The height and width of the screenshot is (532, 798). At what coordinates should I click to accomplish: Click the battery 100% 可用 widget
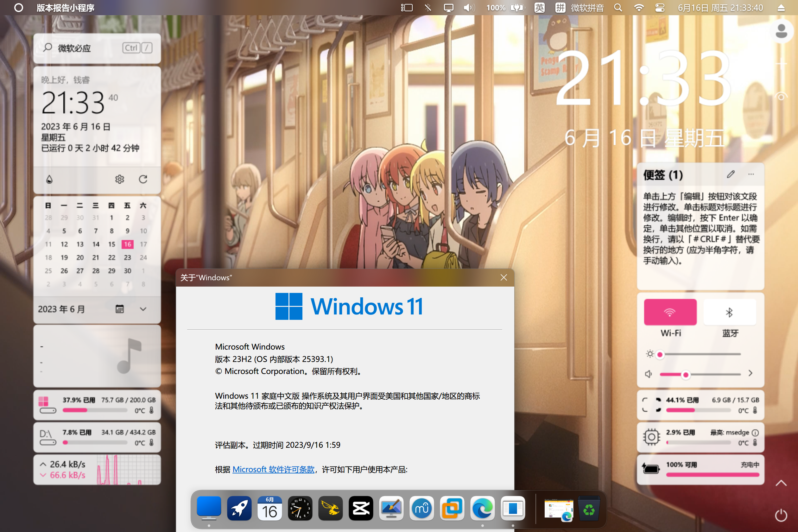click(x=700, y=470)
